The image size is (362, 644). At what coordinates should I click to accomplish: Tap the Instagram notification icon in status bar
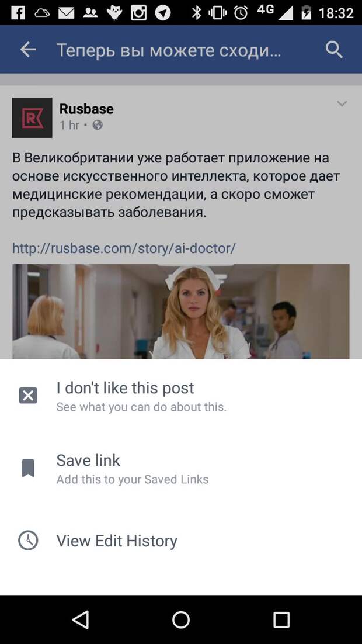(x=138, y=13)
